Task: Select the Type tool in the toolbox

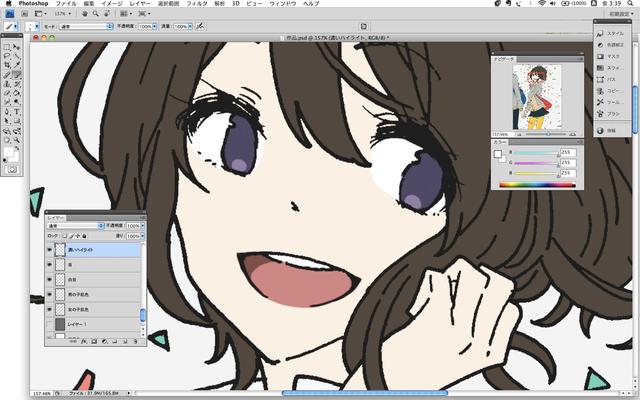Action: coord(17,111)
